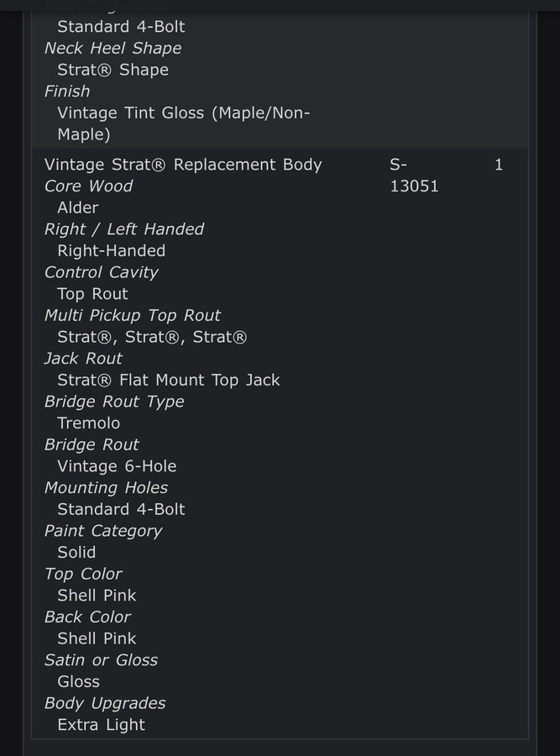Click the Multi Pickup Top Rout label
The image size is (560, 756).
(x=132, y=315)
